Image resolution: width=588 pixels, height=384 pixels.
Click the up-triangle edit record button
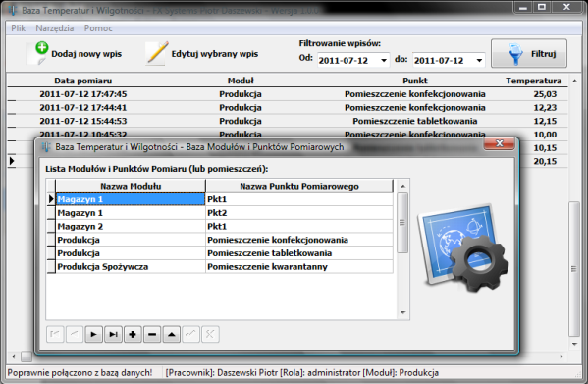tap(172, 334)
